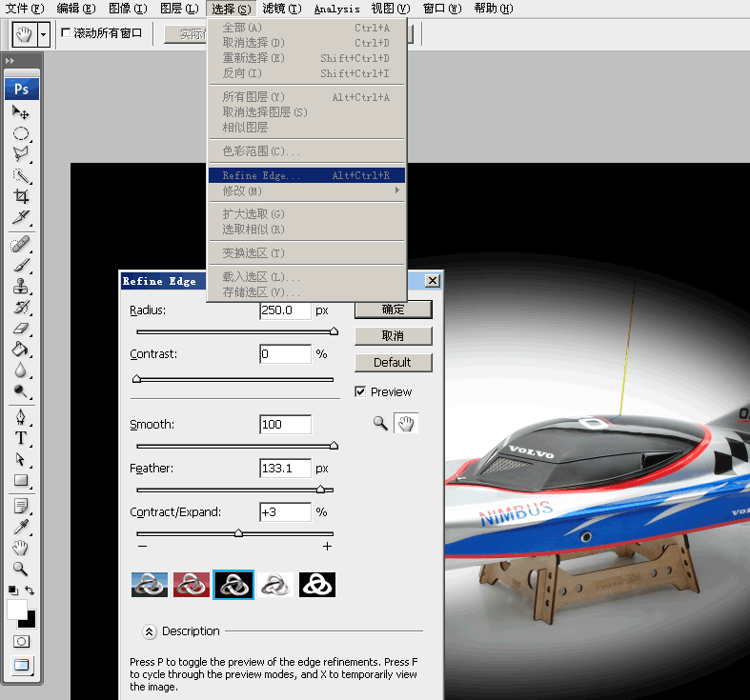The image size is (750, 700).
Task: Select the Type tool
Action: tap(20, 438)
